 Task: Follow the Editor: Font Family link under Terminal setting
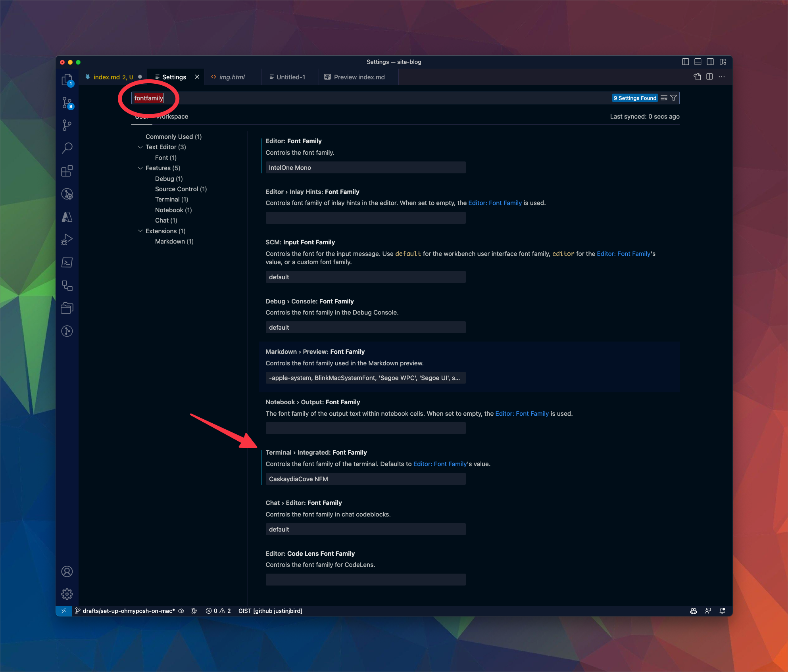(440, 464)
